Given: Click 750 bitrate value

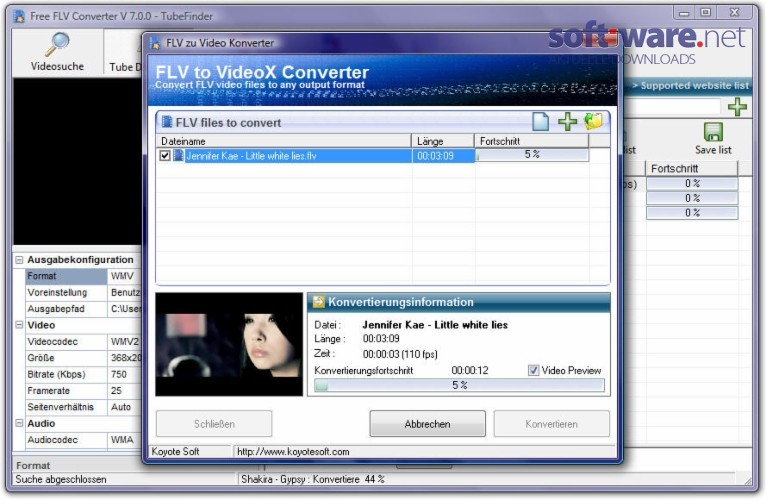Looking at the screenshot, I should [x=125, y=374].
